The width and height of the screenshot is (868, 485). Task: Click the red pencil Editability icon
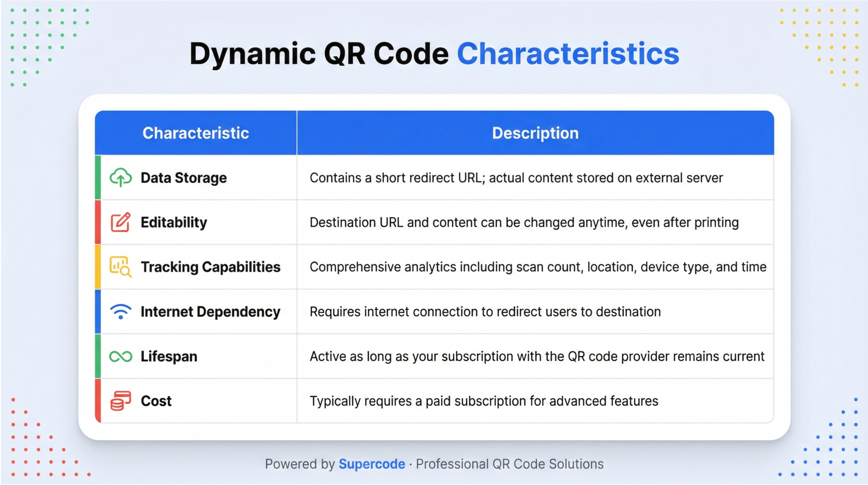[121, 222]
